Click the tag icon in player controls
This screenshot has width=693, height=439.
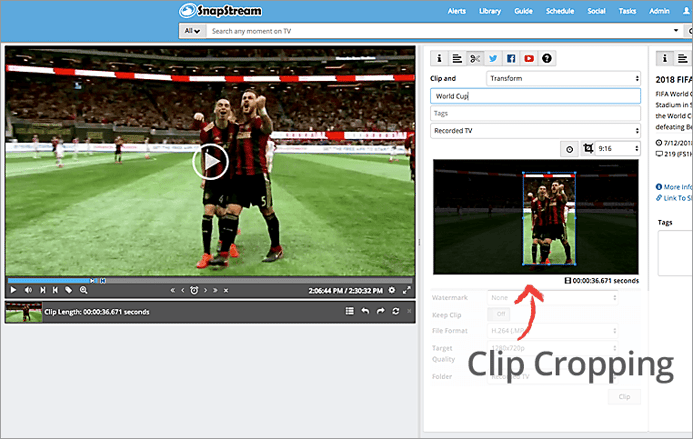coord(69,290)
